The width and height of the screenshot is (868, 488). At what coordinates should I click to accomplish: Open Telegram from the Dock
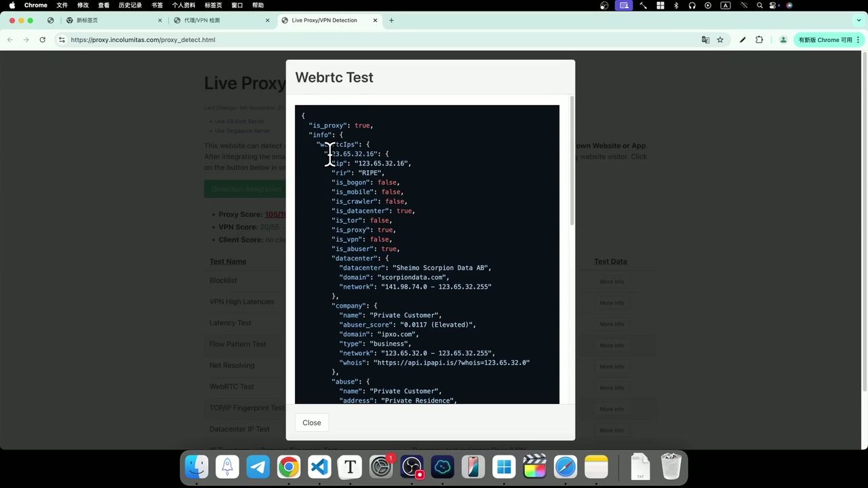[x=257, y=466]
